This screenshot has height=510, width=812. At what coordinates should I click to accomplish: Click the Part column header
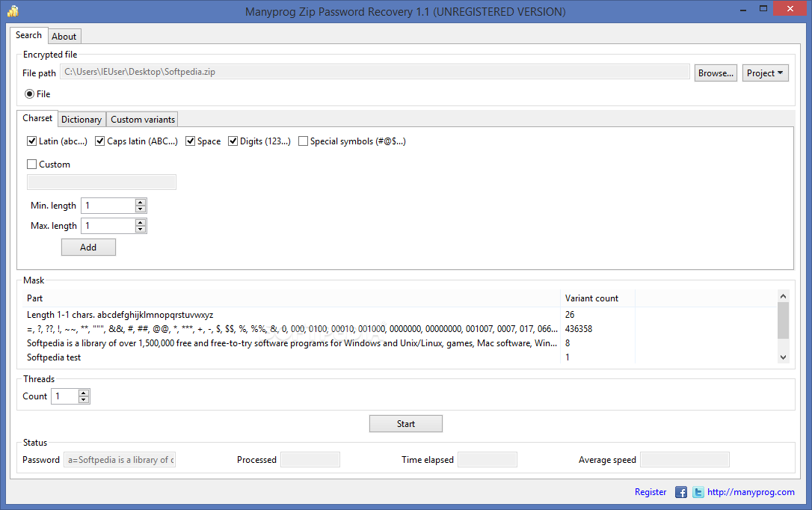pyautogui.click(x=292, y=298)
